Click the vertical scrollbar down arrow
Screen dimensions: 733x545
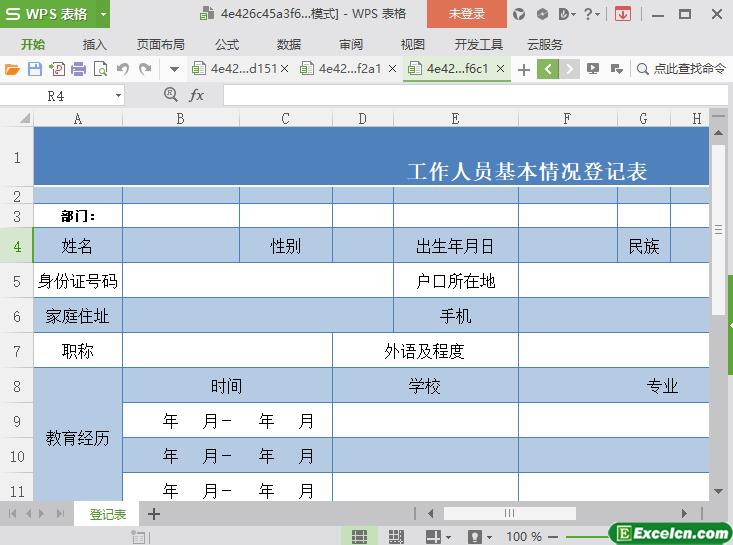coord(719,491)
